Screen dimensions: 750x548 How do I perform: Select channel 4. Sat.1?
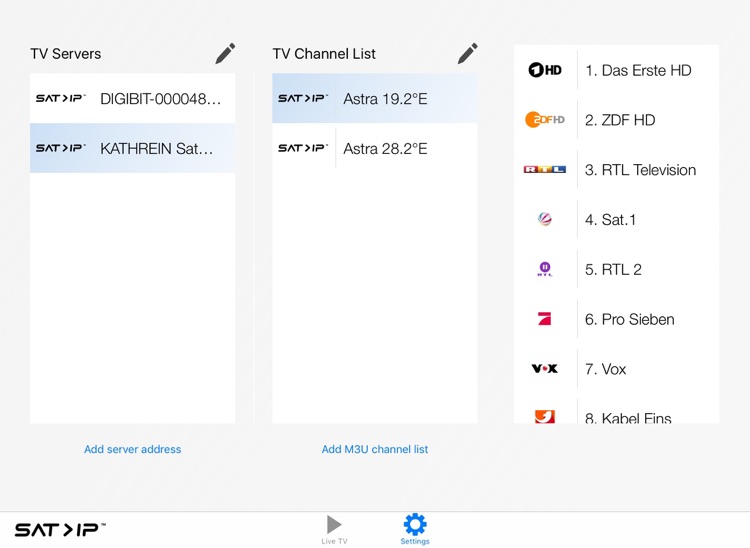tap(617, 219)
